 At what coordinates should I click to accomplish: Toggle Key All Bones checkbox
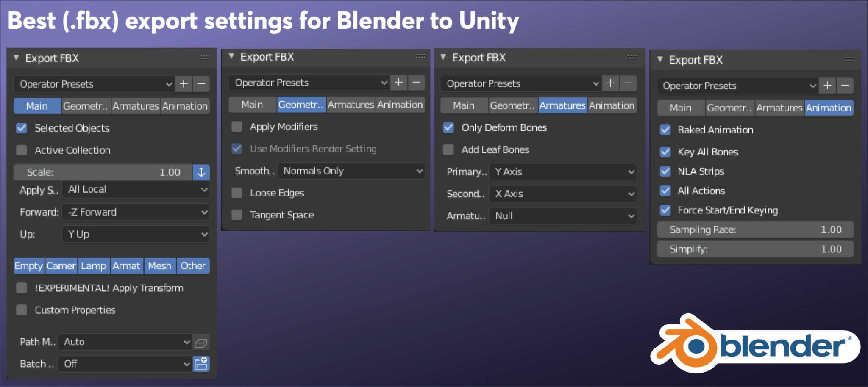point(665,152)
